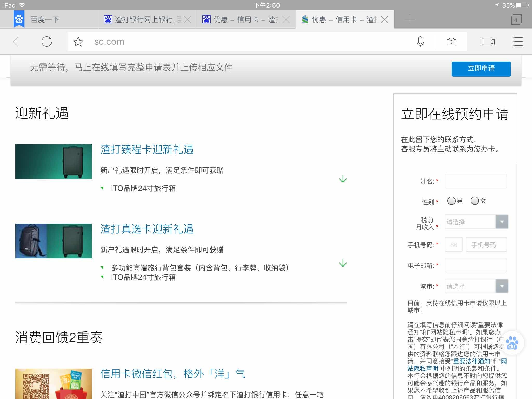
Task: Tap the floating Baidu paw icon
Action: (512, 343)
